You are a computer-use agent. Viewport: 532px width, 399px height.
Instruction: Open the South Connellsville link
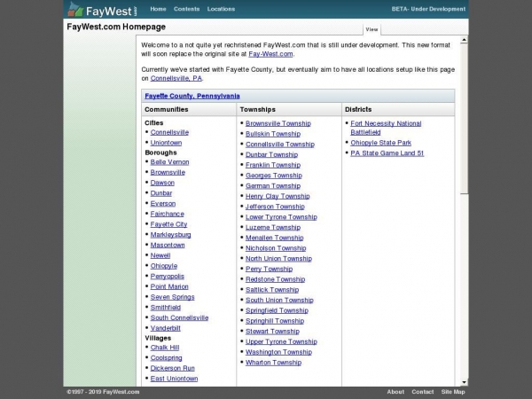179,318
